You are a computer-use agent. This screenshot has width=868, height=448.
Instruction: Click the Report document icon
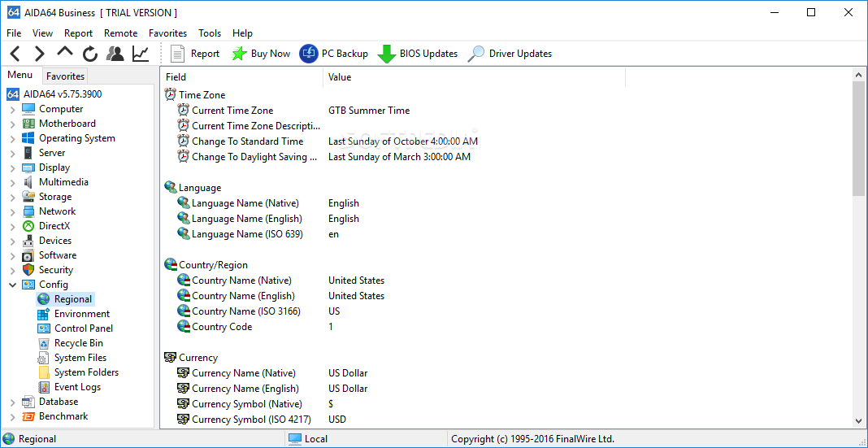pos(177,54)
